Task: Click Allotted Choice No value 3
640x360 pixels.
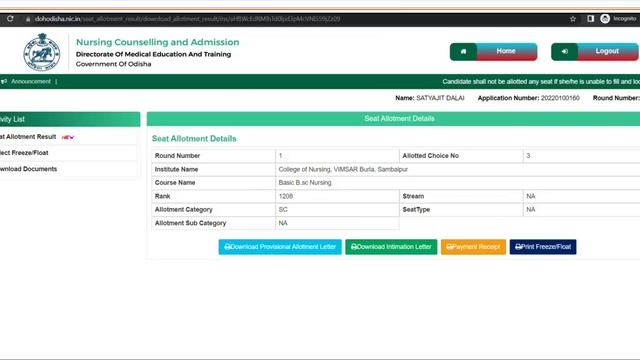Action: click(528, 156)
